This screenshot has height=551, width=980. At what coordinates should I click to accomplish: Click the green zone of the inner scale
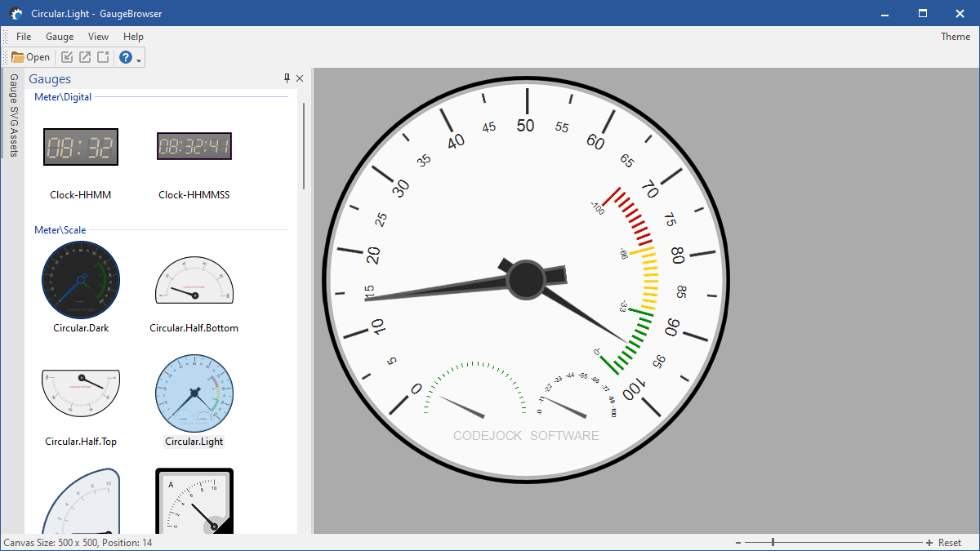point(628,341)
